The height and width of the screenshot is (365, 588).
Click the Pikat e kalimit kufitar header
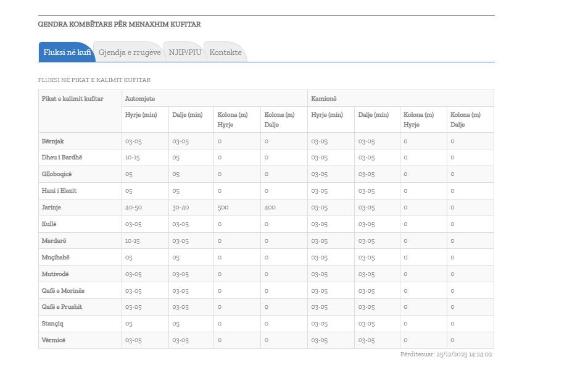[x=72, y=99]
